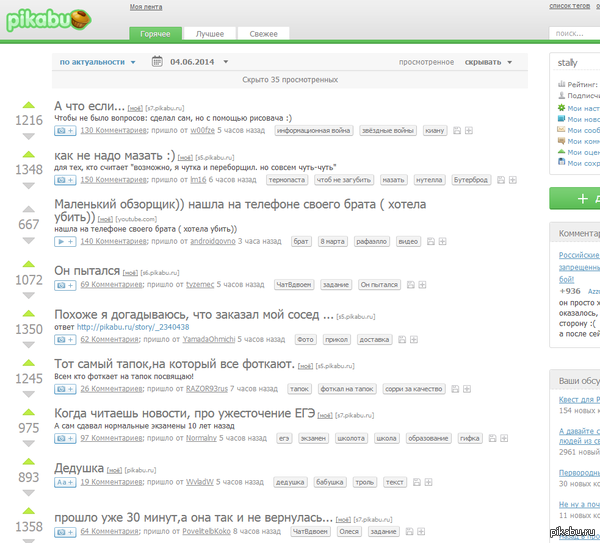Downvote the post rated 1348
Screen dimensions: 600x543
coord(29,187)
